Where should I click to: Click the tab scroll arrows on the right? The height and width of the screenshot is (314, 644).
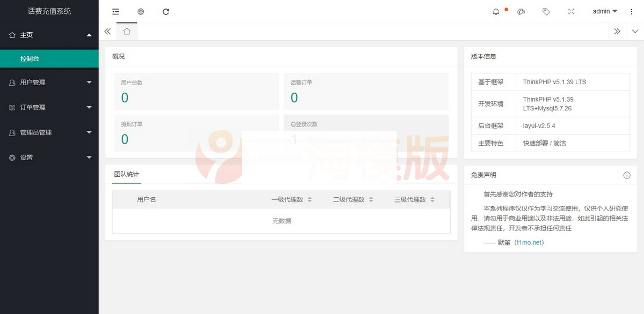[x=617, y=31]
